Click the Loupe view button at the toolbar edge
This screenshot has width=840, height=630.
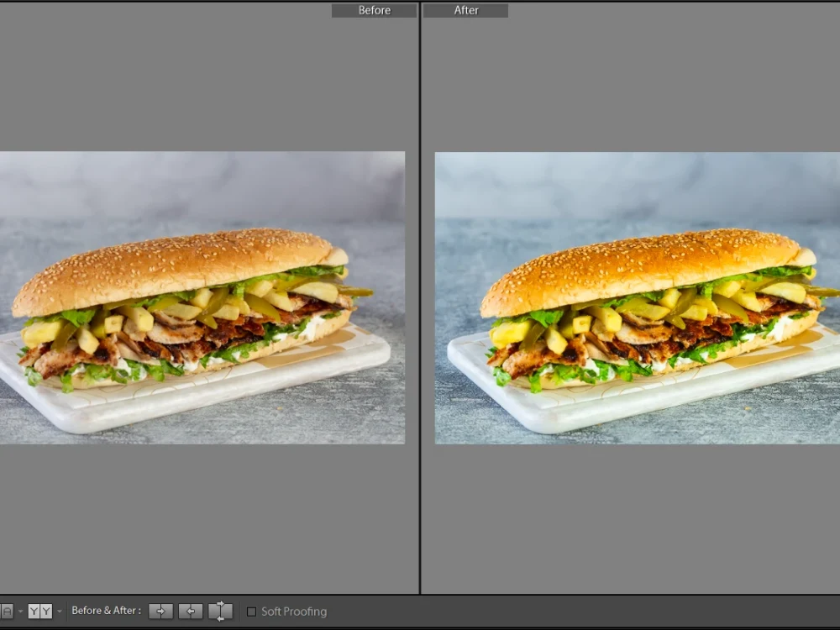tap(7, 611)
